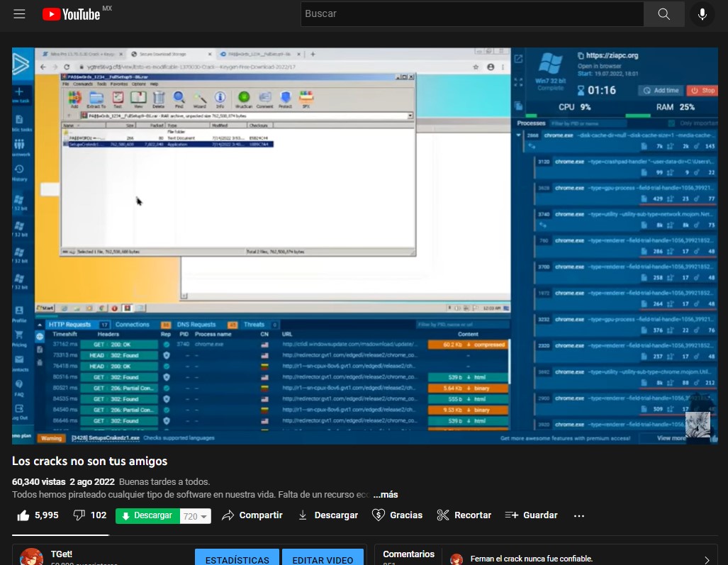Image resolution: width=728 pixels, height=565 pixels.
Task: Click description text "Buenas tardes a todos."
Action: coord(164,482)
